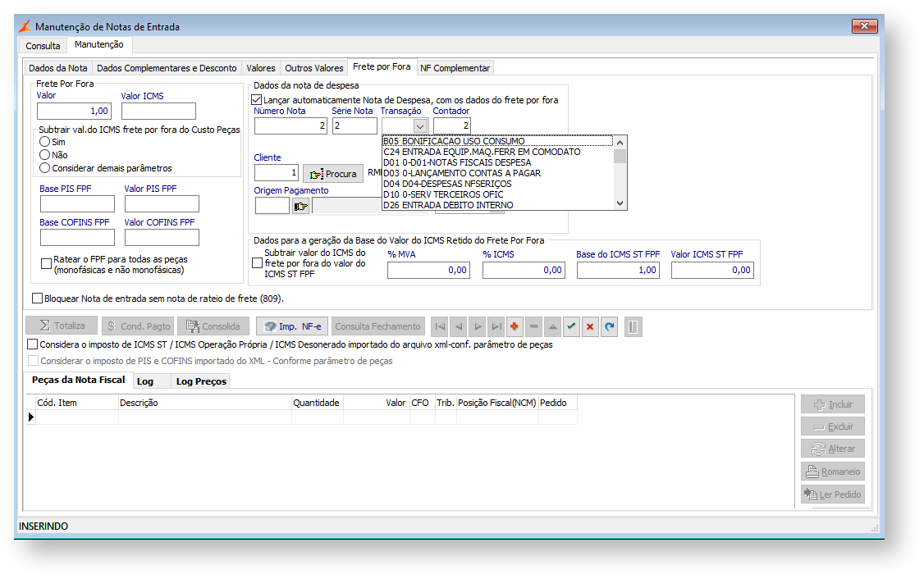924x579 pixels.
Task: Click the red X cancel icon
Action: pos(590,326)
